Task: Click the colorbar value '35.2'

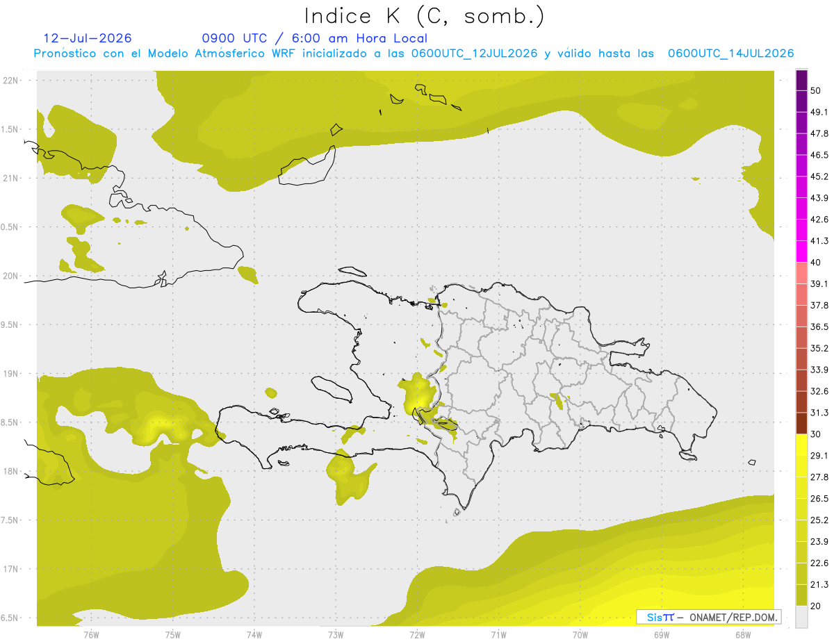Action: coord(819,348)
